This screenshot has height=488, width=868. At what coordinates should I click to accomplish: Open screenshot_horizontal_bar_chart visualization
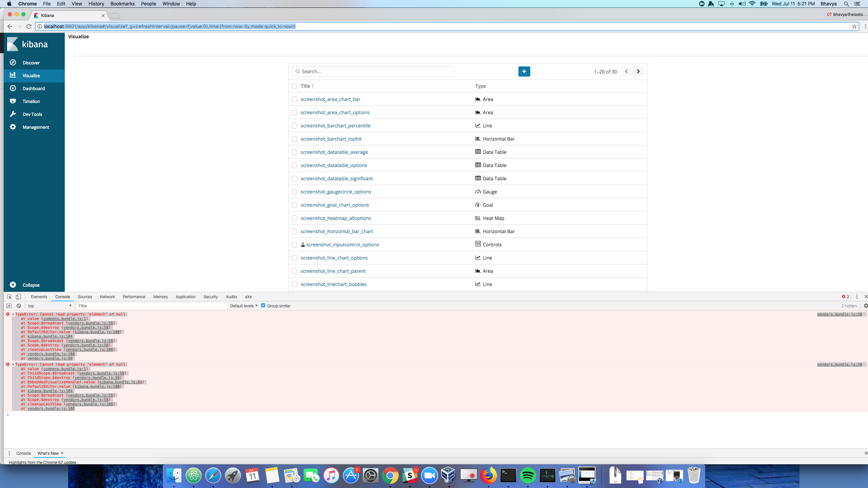click(336, 231)
